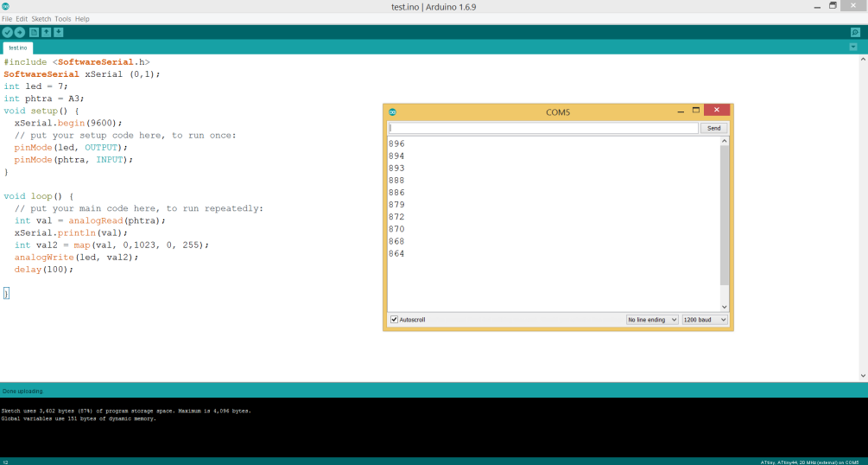The width and height of the screenshot is (868, 465).
Task: Open the File menu
Action: 7,19
